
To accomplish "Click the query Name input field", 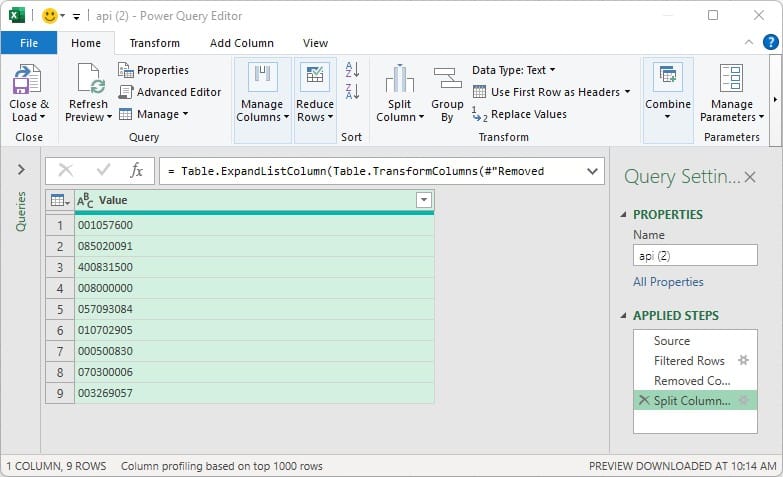I will (695, 256).
